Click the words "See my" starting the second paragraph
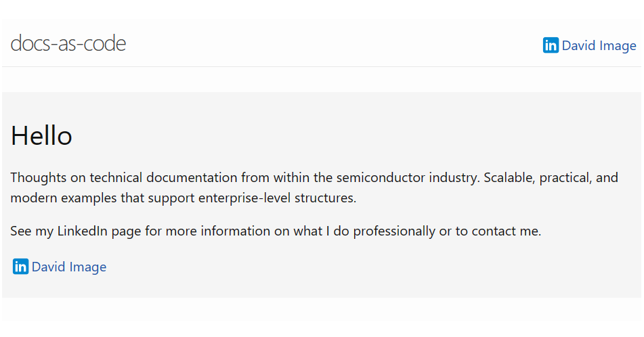The image size is (644, 337). tap(32, 231)
